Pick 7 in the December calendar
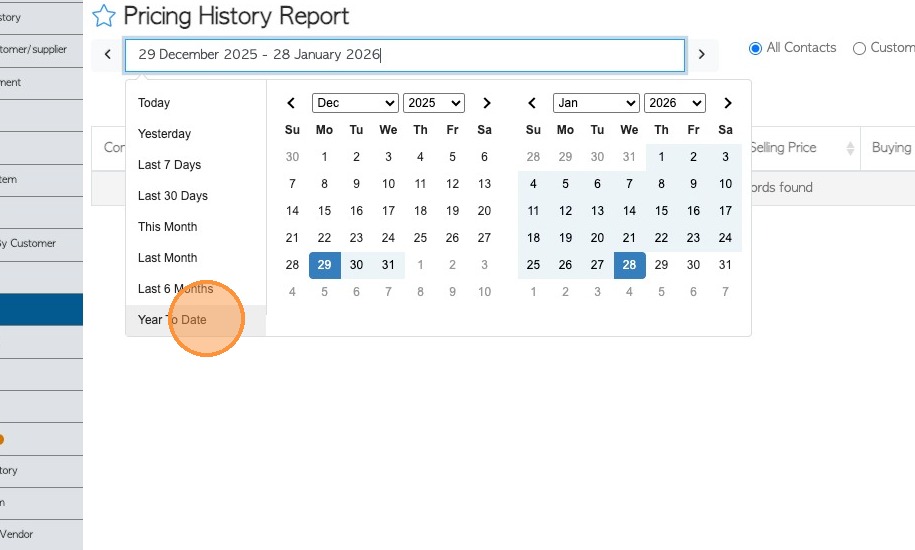Viewport: 915px width, 550px height. pos(292,184)
